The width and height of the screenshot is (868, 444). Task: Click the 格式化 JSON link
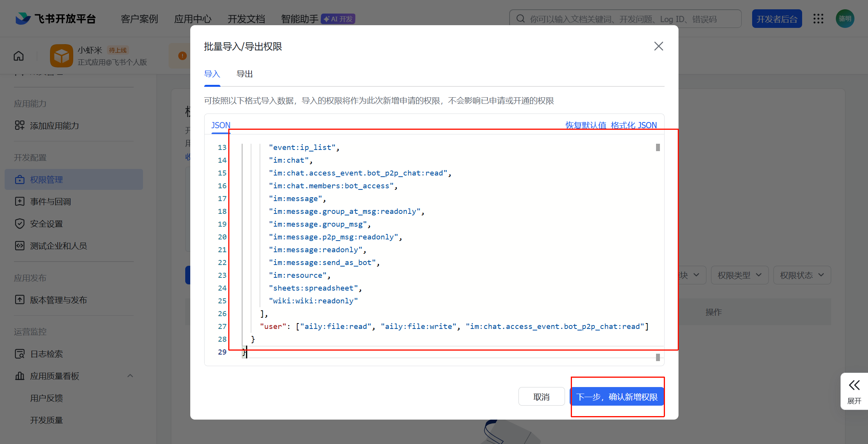pos(634,125)
